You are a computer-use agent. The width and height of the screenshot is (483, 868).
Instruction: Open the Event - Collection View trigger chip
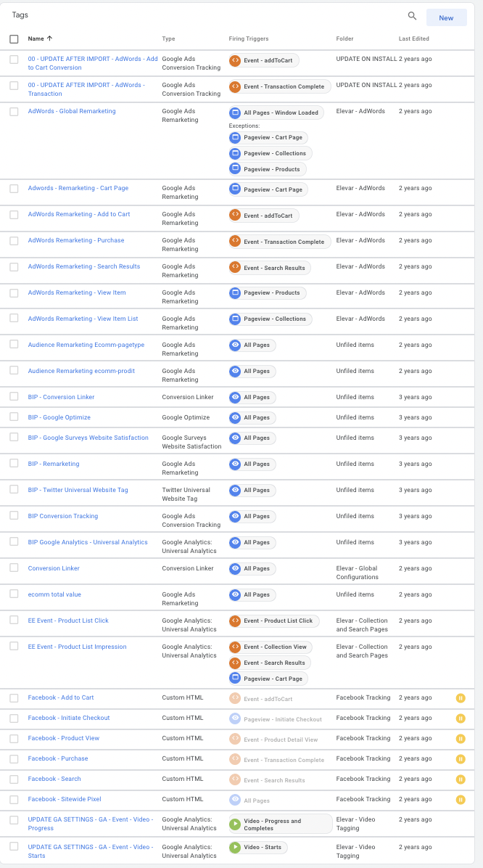pyautogui.click(x=271, y=647)
